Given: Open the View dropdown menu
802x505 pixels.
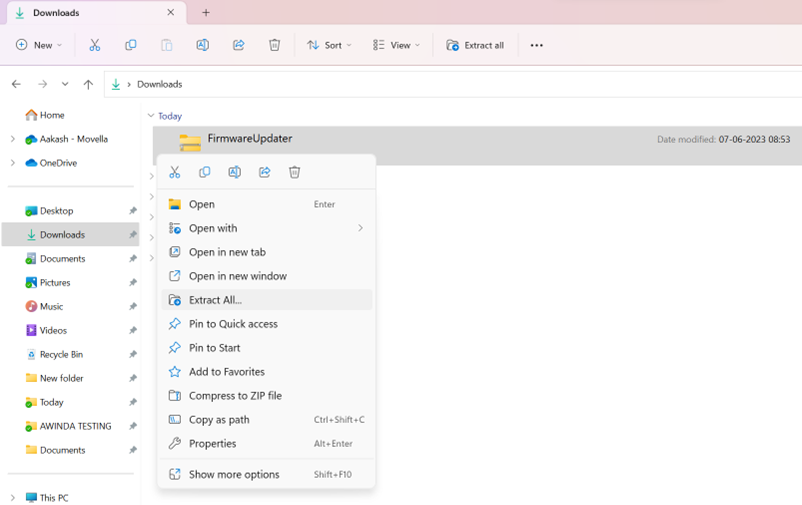Looking at the screenshot, I should pos(396,45).
